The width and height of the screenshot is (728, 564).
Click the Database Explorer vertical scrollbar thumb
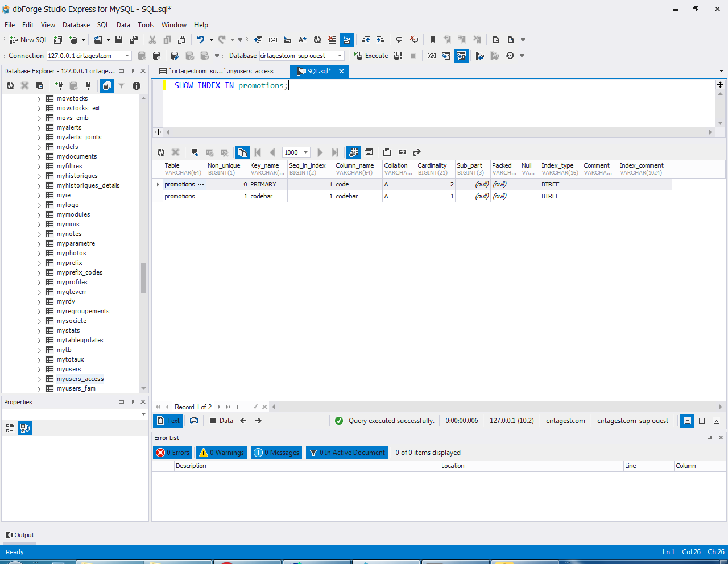143,277
